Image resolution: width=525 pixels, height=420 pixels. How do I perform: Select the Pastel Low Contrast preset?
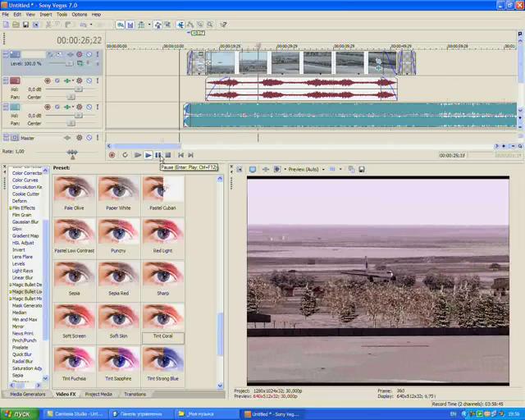point(75,233)
